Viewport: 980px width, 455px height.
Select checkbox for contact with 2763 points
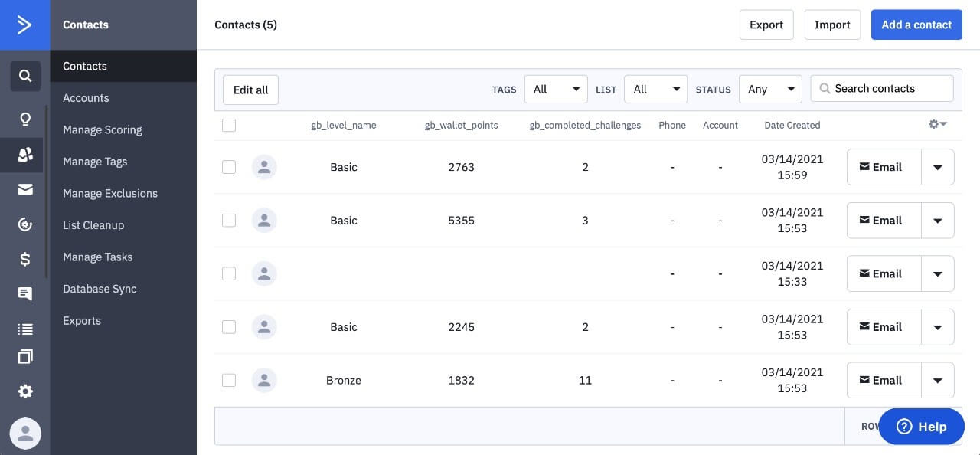[229, 167]
